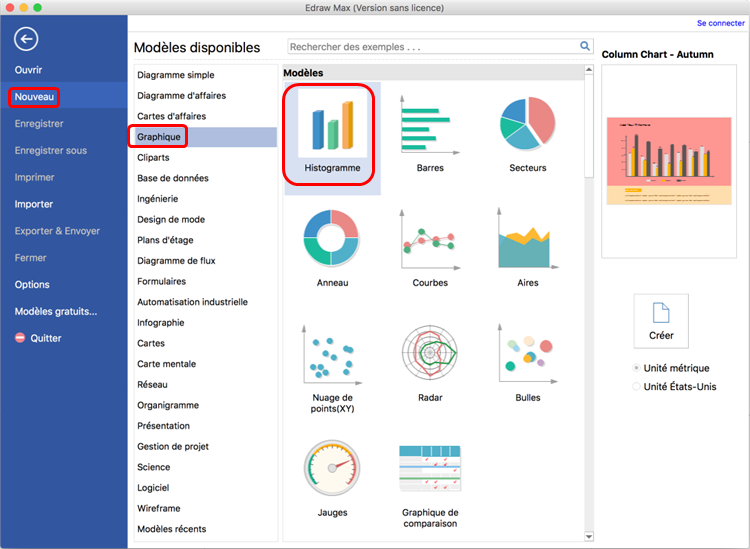Select Modèles récents category
Screen dimensions: 750x549
(x=172, y=529)
